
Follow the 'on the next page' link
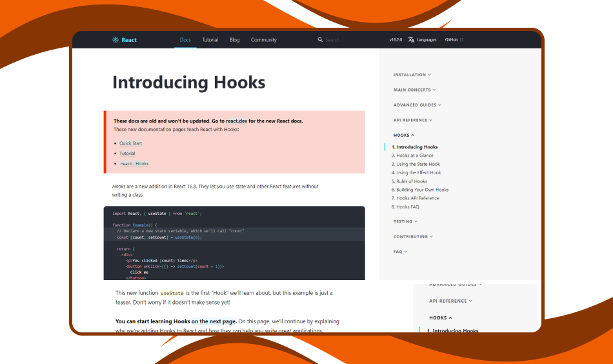coord(214,321)
